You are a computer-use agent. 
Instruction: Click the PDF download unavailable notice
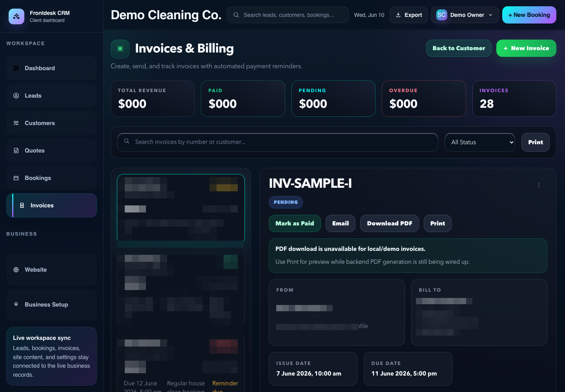(x=408, y=256)
